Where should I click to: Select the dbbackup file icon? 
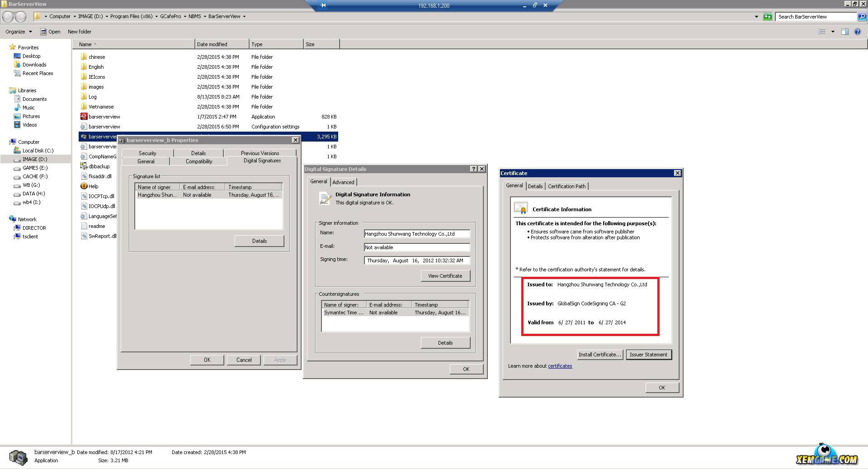click(84, 166)
